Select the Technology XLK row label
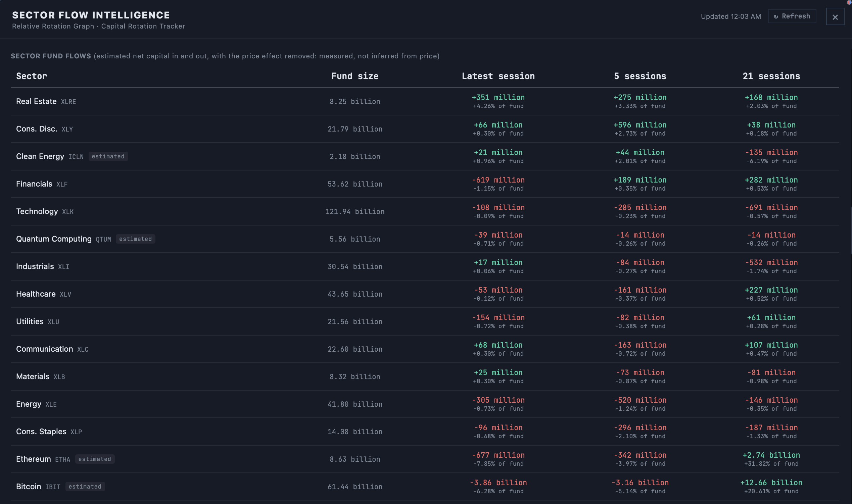Screen dimensions: 852x504 tap(45, 212)
